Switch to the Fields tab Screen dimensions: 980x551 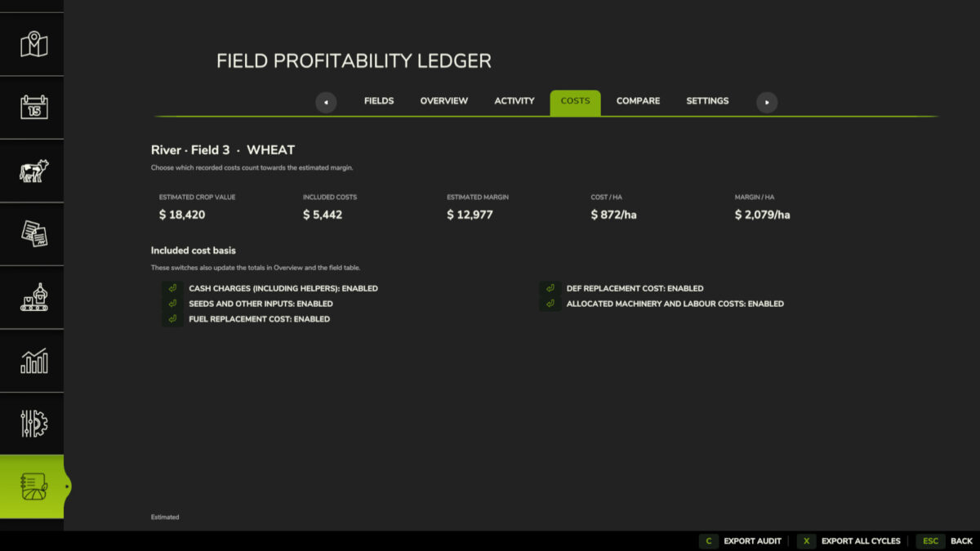pyautogui.click(x=379, y=101)
